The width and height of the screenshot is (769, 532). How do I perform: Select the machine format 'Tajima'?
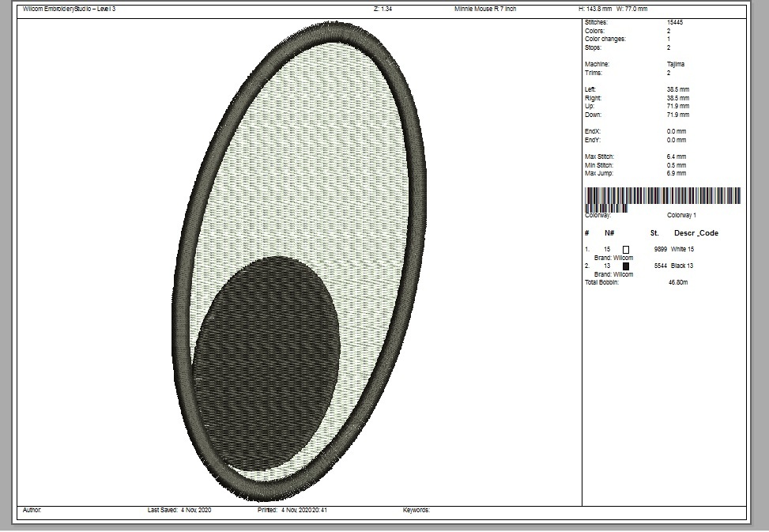[x=676, y=64]
